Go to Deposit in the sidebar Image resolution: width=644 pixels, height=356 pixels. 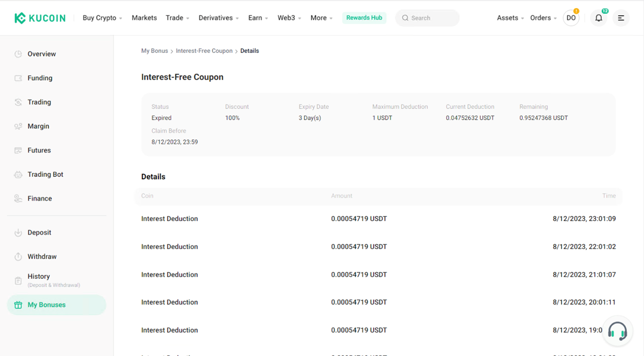click(x=56, y=233)
